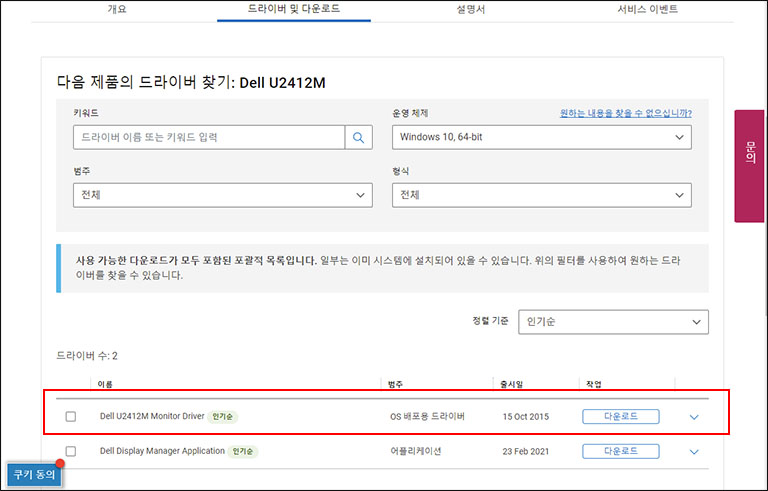This screenshot has width=768, height=491.
Task: Click the 15 Oct 2015 date cell
Action: click(x=526, y=417)
